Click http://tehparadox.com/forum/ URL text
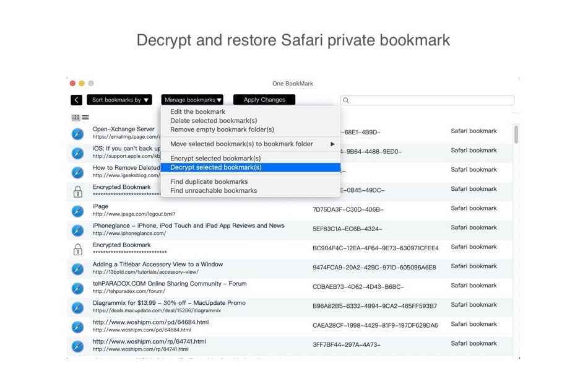The height and width of the screenshot is (368, 588). [x=129, y=291]
